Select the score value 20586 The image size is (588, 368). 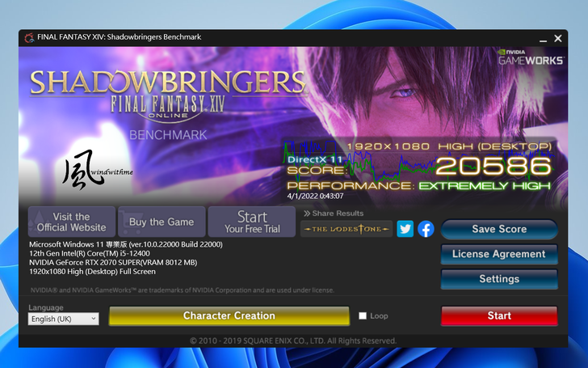(x=493, y=166)
